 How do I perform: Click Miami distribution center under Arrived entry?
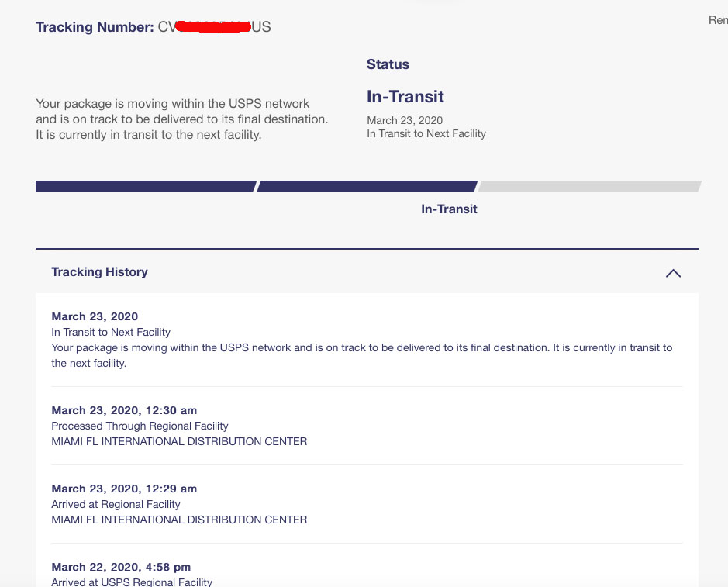click(179, 520)
